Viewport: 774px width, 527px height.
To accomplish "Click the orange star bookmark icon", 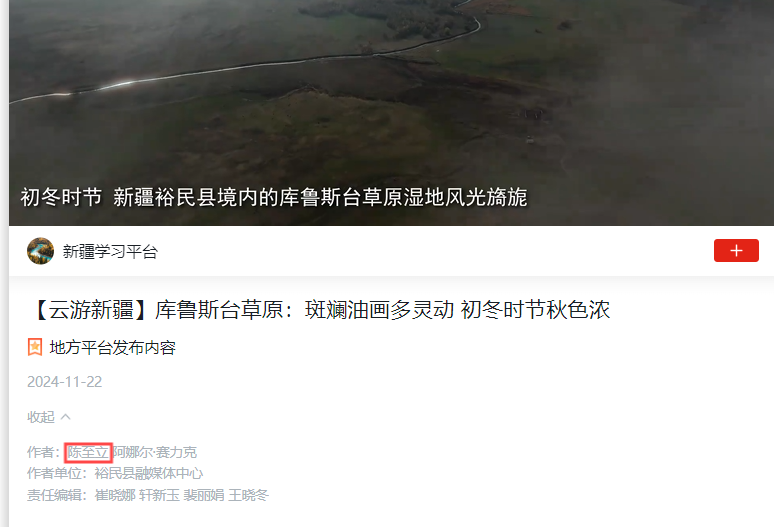I will (35, 347).
